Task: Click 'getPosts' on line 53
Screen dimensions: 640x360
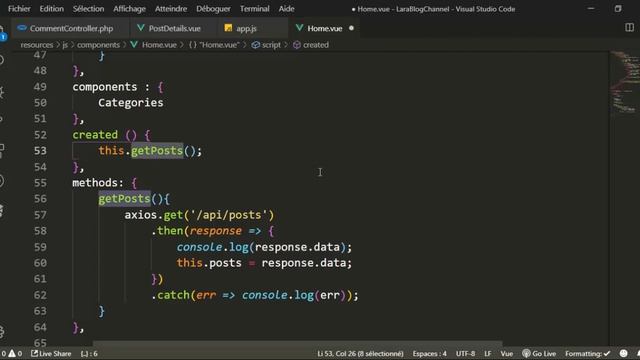Action: click(157, 151)
